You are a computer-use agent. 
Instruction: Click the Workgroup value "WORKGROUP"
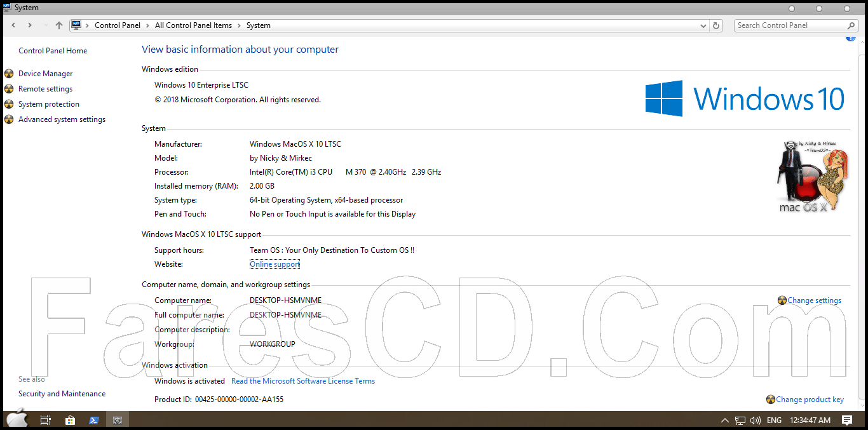click(x=273, y=344)
